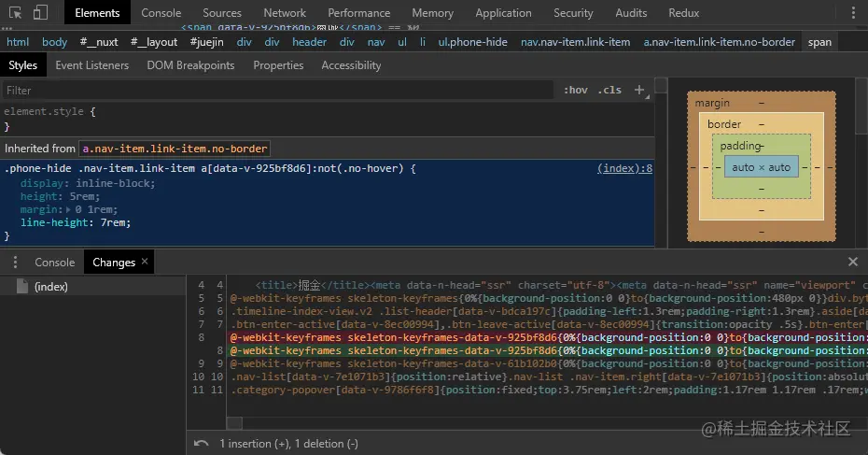Viewport: 868px width, 455px height.
Task: Click the padding label in box model
Action: (741, 146)
